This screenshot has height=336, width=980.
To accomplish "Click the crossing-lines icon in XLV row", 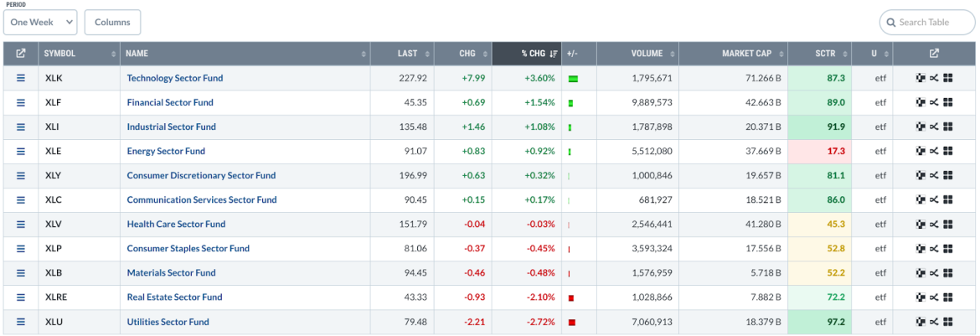I will pyautogui.click(x=934, y=225).
